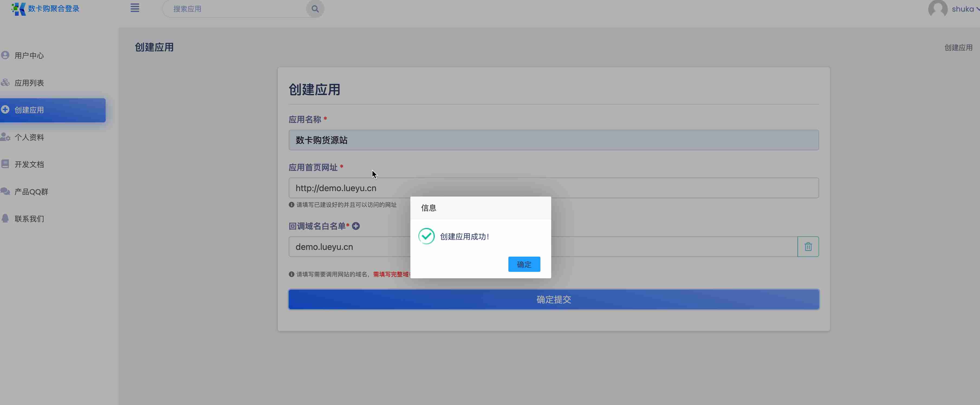
Task: Open 应用列表 in sidebar
Action: pyautogui.click(x=29, y=83)
